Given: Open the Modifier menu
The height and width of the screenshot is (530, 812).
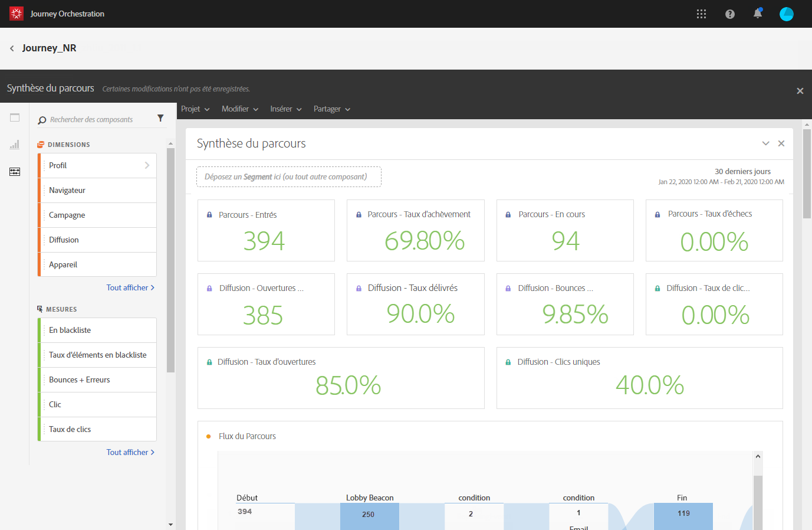Looking at the screenshot, I should pos(240,109).
